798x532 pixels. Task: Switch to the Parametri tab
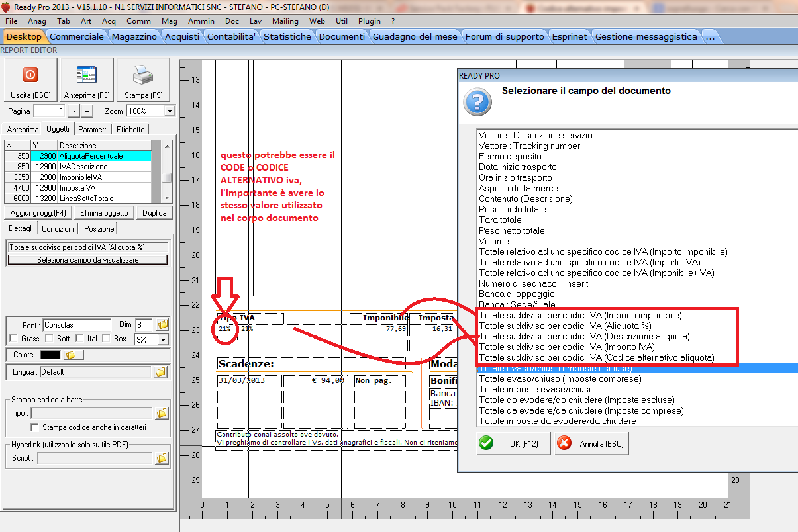tap(93, 130)
